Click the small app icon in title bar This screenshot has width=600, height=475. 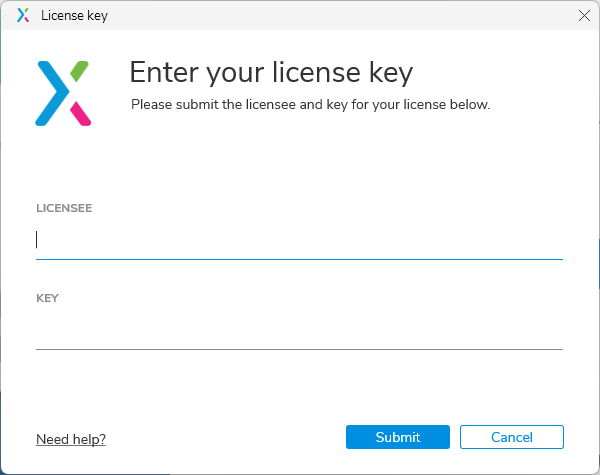point(23,15)
